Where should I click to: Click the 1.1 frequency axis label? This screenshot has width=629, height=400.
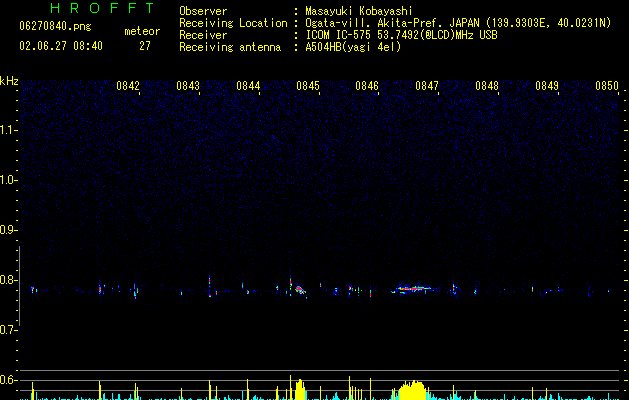pyautogui.click(x=9, y=130)
